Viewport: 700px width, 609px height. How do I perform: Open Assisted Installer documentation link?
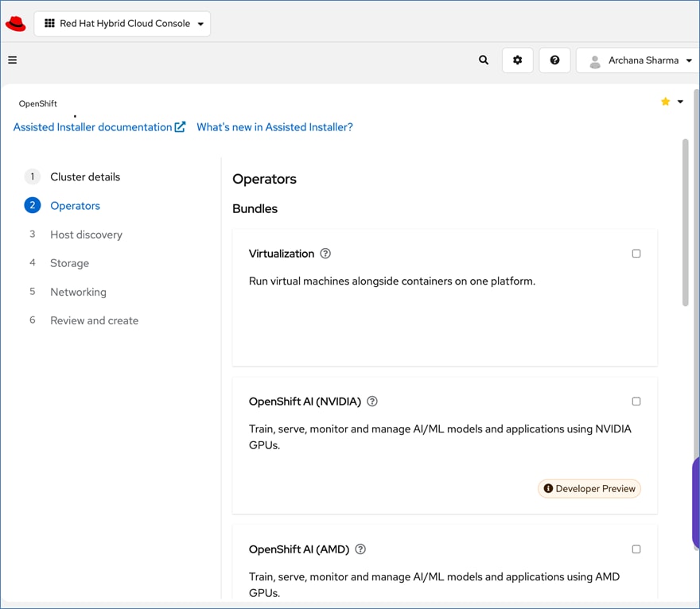click(x=99, y=127)
